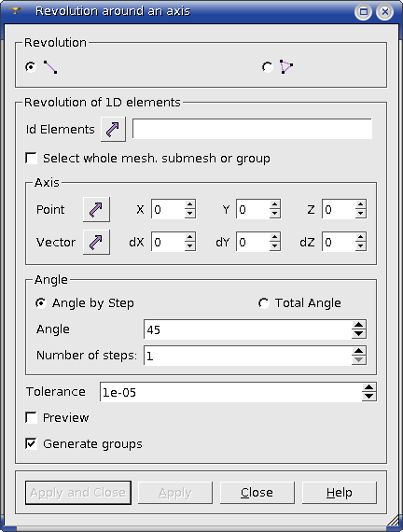Click the Point selection arrow button
This screenshot has height=532, width=403.
point(96,209)
